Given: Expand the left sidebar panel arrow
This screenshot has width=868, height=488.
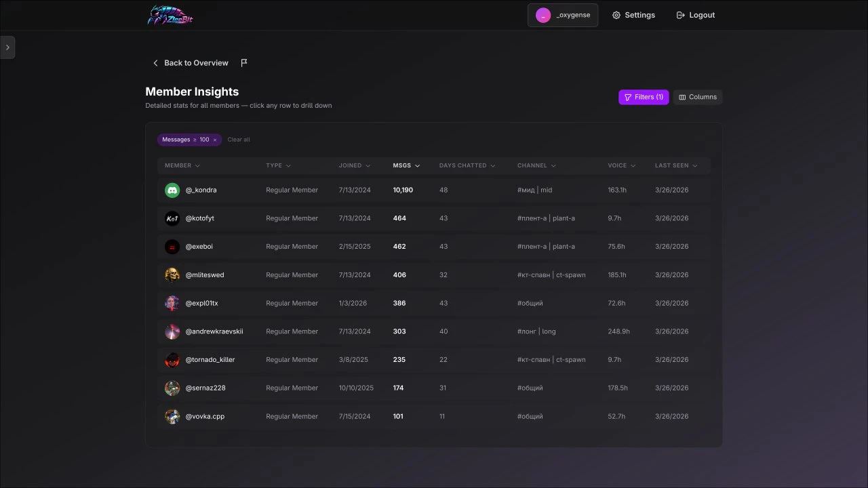Looking at the screenshot, I should pyautogui.click(x=7, y=47).
